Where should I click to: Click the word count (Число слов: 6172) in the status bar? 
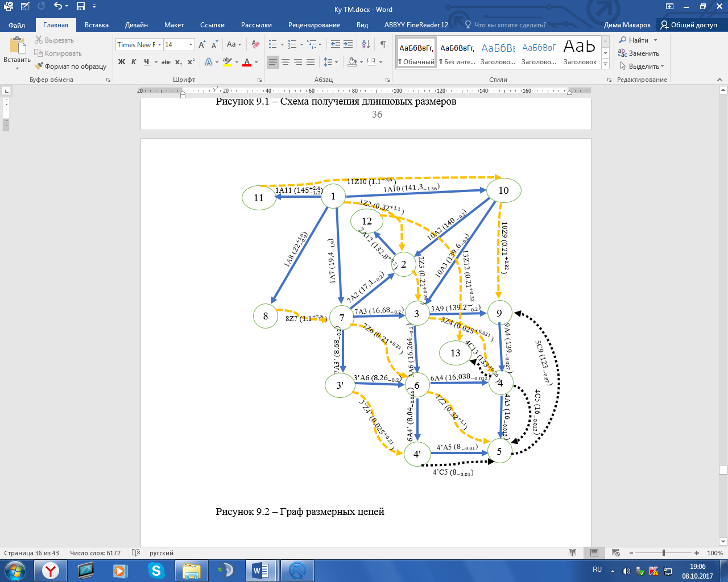click(x=95, y=553)
